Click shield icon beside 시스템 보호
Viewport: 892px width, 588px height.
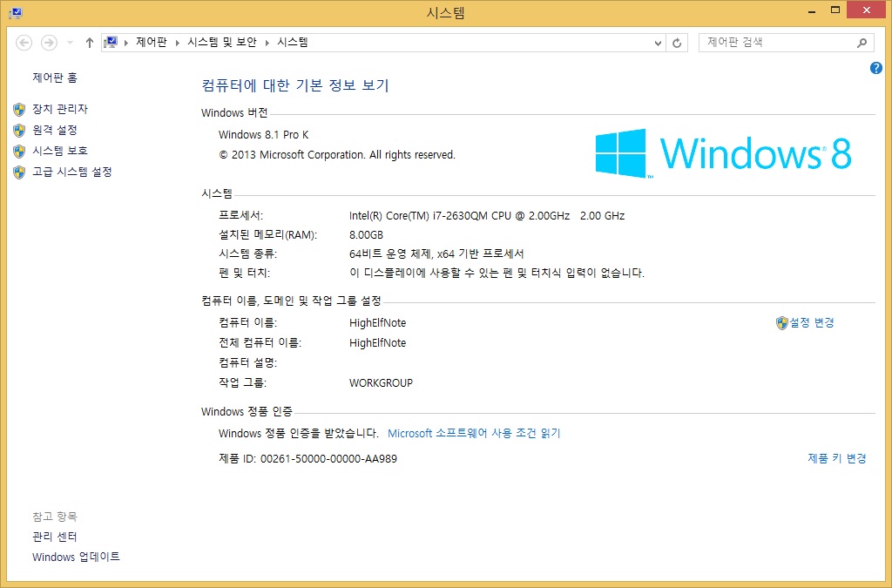(x=19, y=152)
